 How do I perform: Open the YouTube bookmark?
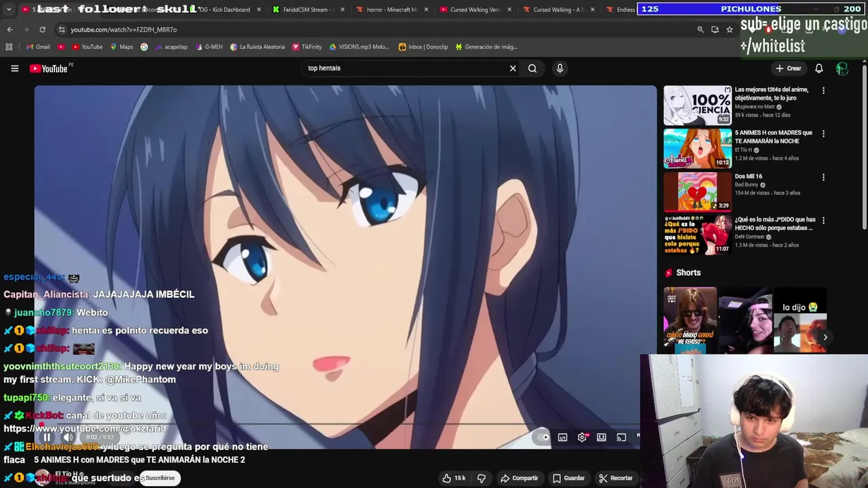pyautogui.click(x=87, y=47)
